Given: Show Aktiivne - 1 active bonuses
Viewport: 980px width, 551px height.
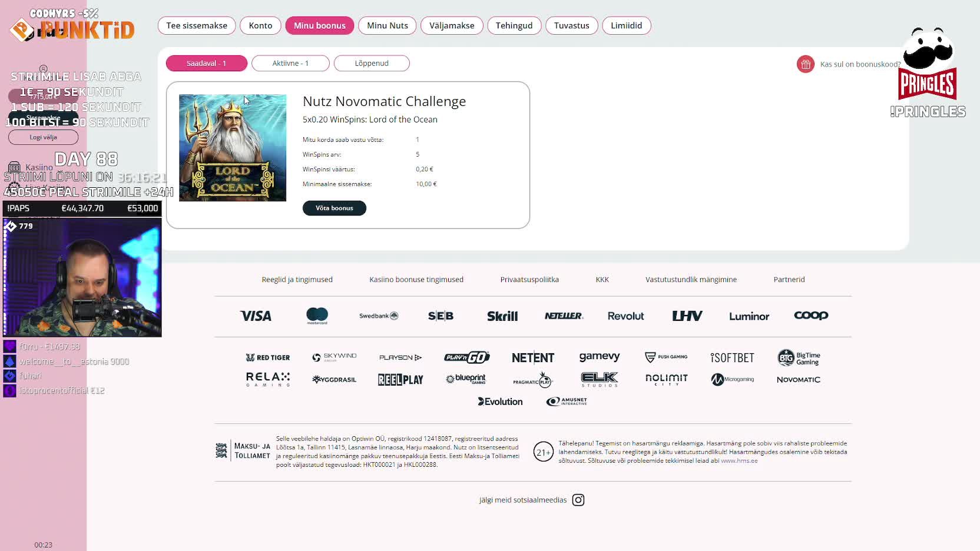Looking at the screenshot, I should click(290, 63).
